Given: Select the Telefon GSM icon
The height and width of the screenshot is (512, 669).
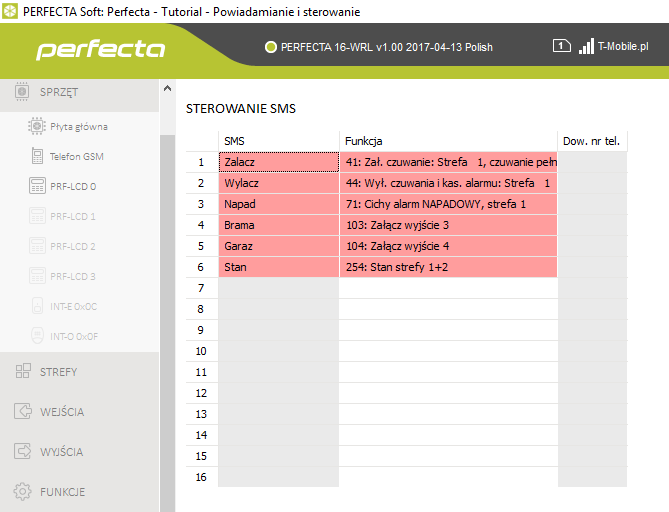Looking at the screenshot, I should click(37, 156).
